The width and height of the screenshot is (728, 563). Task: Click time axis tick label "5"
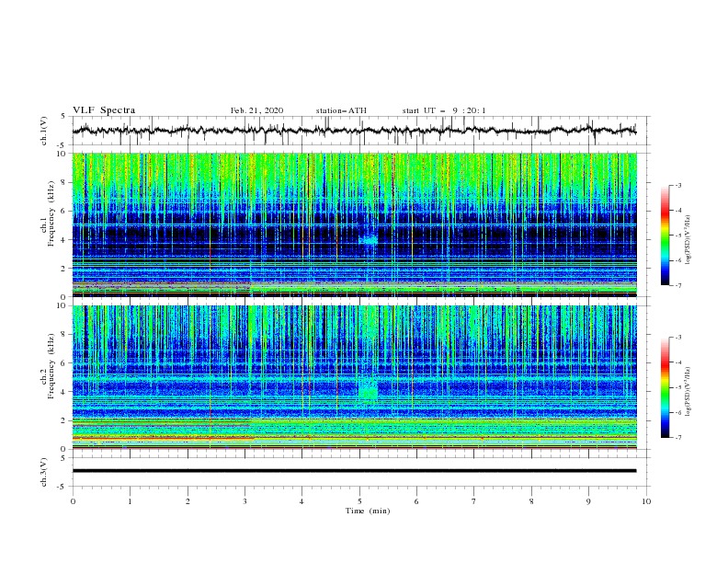tap(359, 501)
